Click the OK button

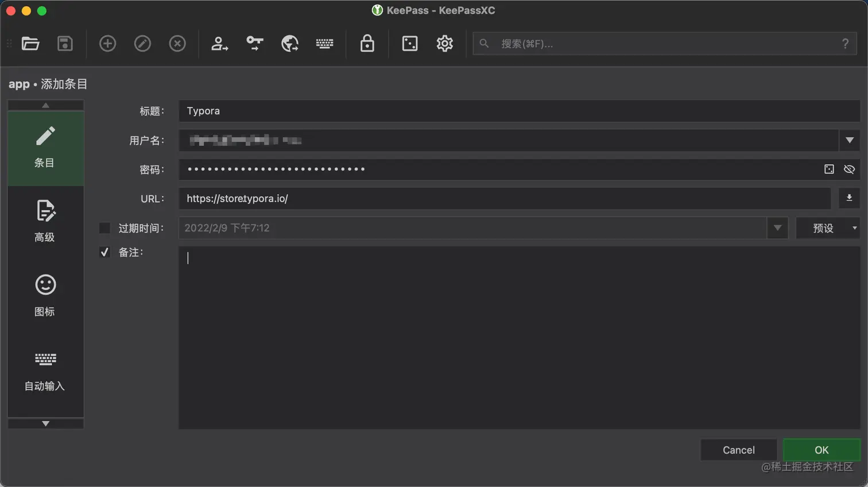[x=821, y=450]
